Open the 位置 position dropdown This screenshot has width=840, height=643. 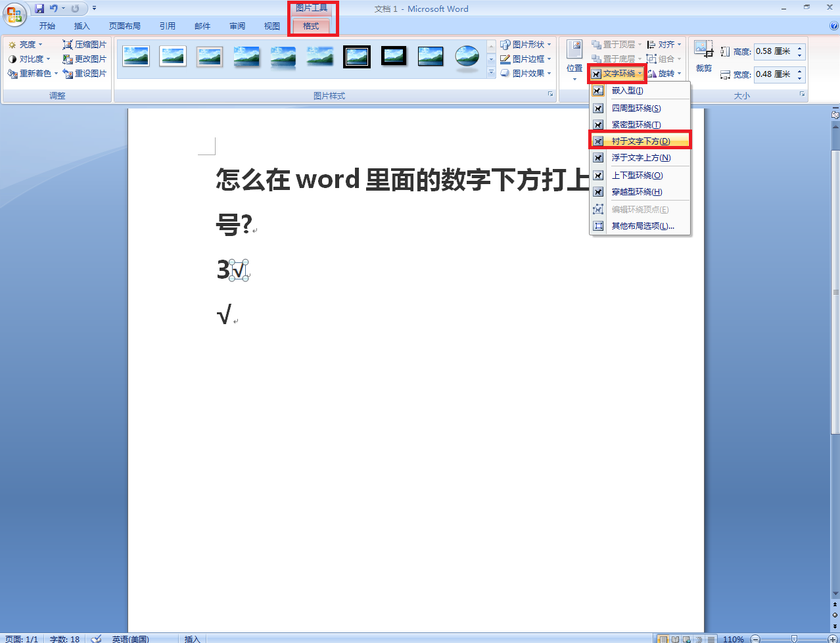click(x=574, y=60)
